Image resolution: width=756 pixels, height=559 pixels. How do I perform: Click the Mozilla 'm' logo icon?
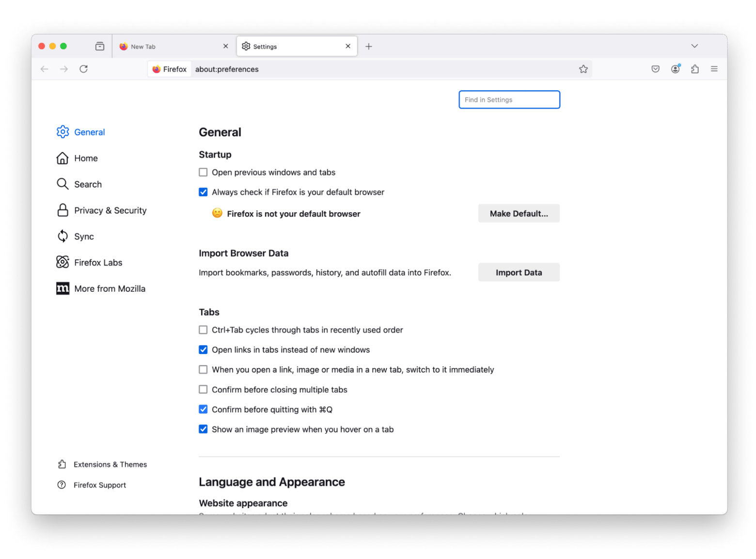(x=63, y=288)
